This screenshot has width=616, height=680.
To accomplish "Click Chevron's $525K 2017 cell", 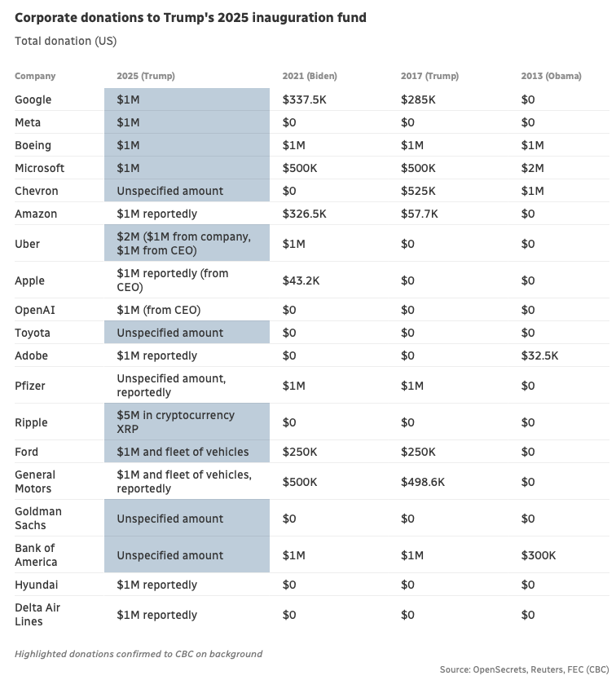I will click(x=418, y=191).
